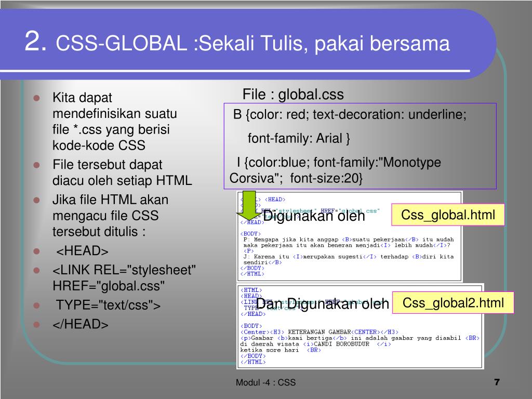Click the slide page number "7"
532x399 pixels.
[497, 382]
